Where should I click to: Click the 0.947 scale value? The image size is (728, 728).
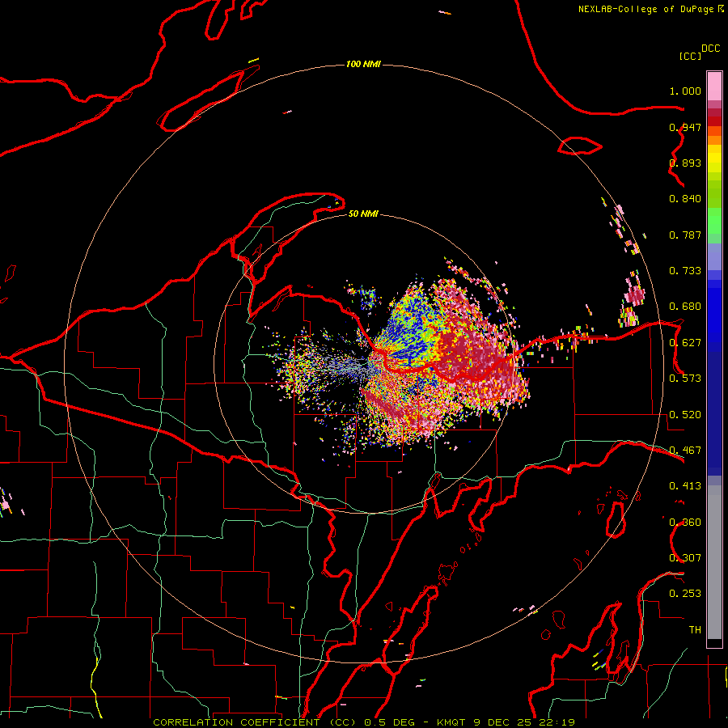tap(685, 127)
